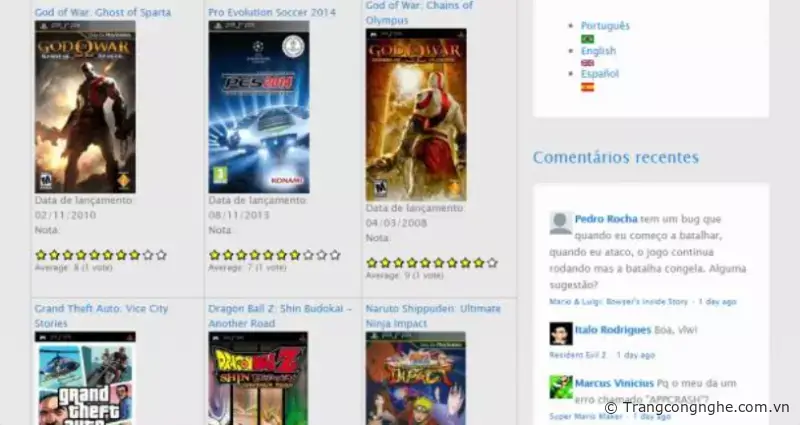
Task: Switch site language to Português
Action: [605, 26]
